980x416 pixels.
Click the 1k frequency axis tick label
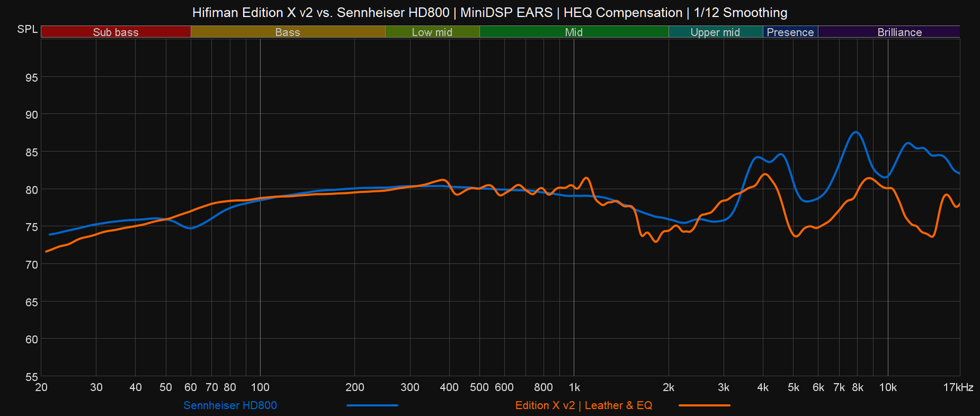pyautogui.click(x=574, y=387)
